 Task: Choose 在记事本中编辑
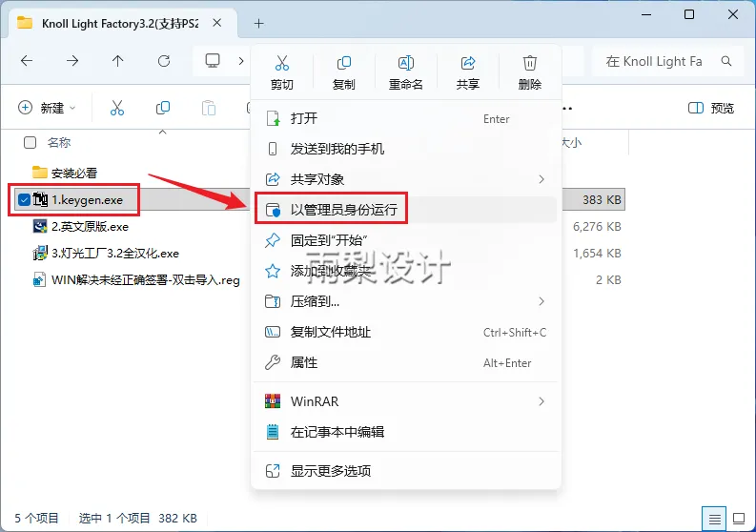pos(405,432)
